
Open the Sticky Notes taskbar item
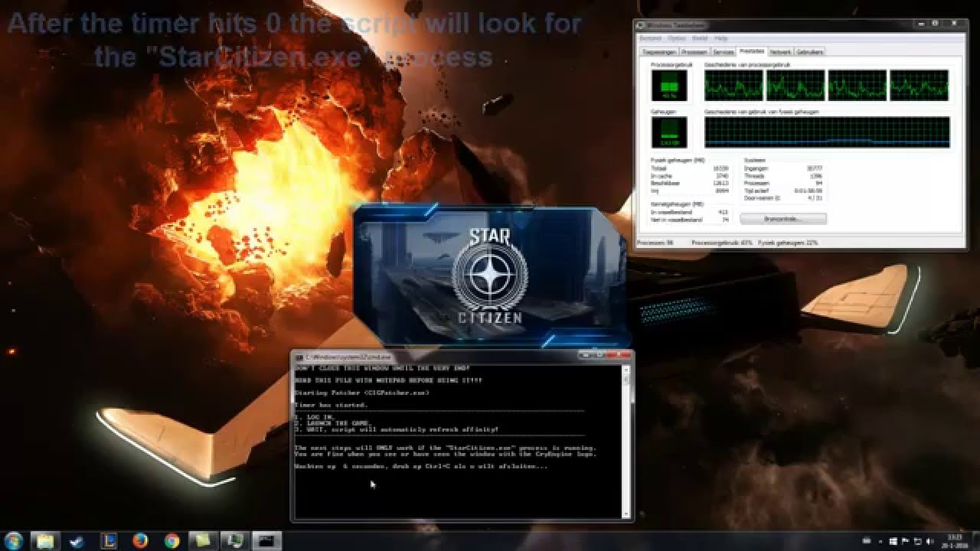(204, 541)
